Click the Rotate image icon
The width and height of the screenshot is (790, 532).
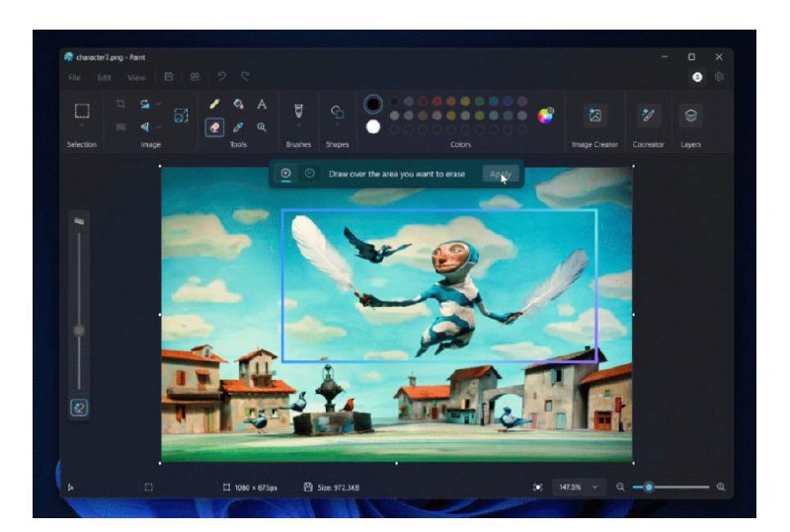pos(144,104)
